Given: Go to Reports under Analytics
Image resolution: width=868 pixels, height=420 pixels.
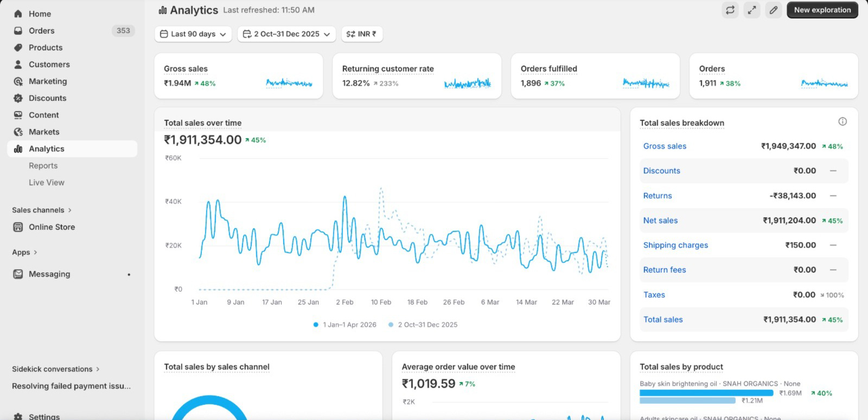Looking at the screenshot, I should pyautogui.click(x=43, y=166).
